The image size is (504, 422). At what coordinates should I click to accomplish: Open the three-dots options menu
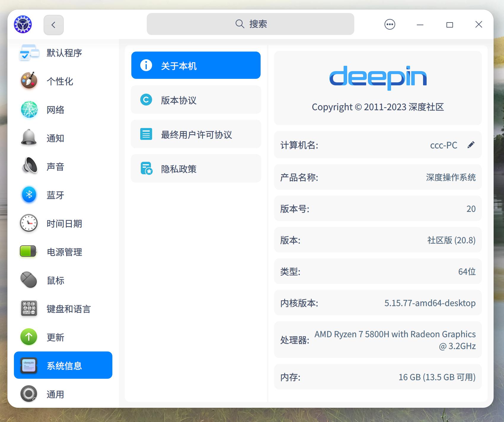[390, 24]
